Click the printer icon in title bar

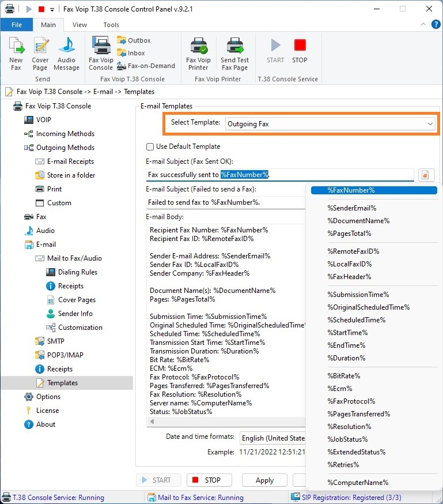pyautogui.click(x=10, y=9)
